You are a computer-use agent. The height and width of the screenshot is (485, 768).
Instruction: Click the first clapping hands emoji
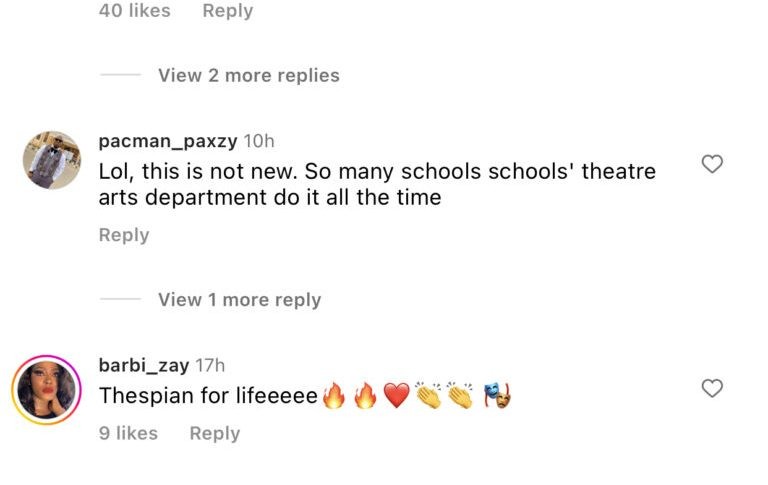point(428,396)
